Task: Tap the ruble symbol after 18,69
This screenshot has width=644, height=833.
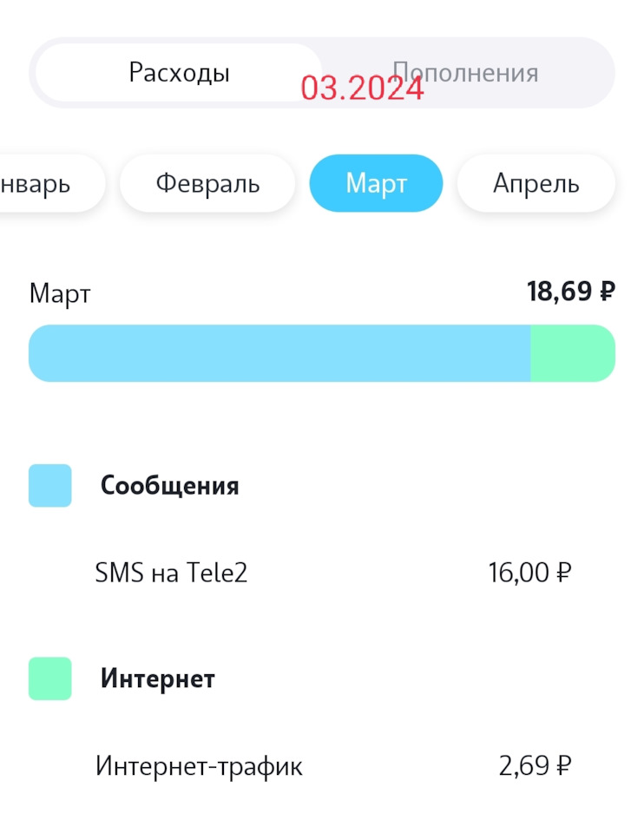Action: click(607, 292)
